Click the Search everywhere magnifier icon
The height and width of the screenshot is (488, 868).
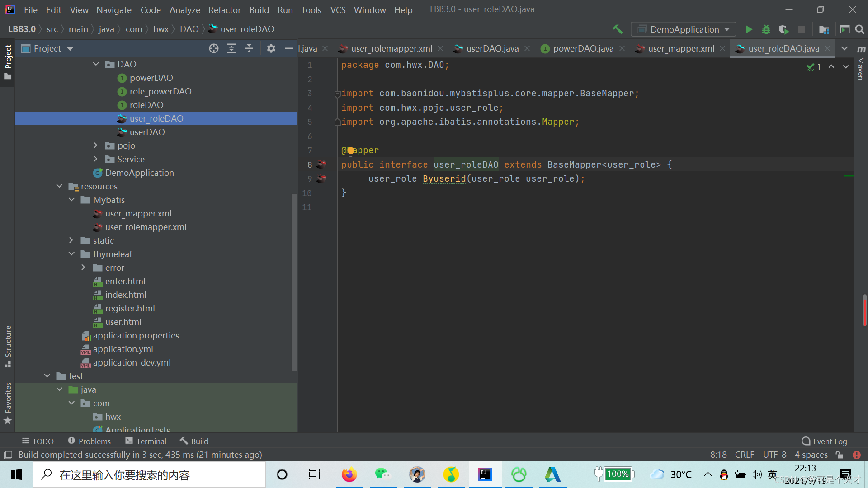[x=860, y=29]
